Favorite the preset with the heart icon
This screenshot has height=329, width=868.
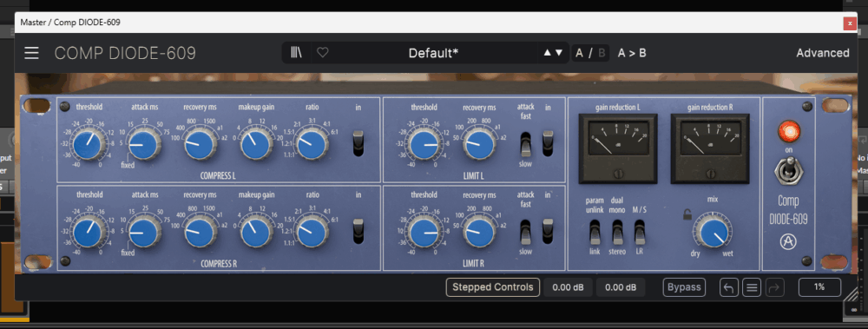pos(323,53)
